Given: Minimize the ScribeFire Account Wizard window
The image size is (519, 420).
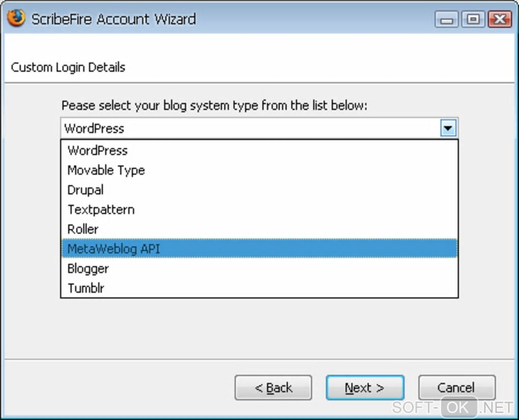Looking at the screenshot, I should pos(447,20).
